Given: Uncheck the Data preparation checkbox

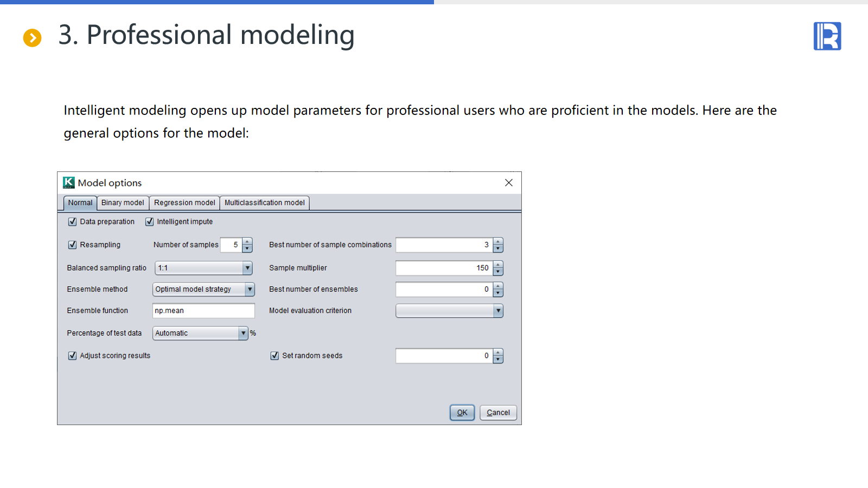Looking at the screenshot, I should click(73, 222).
